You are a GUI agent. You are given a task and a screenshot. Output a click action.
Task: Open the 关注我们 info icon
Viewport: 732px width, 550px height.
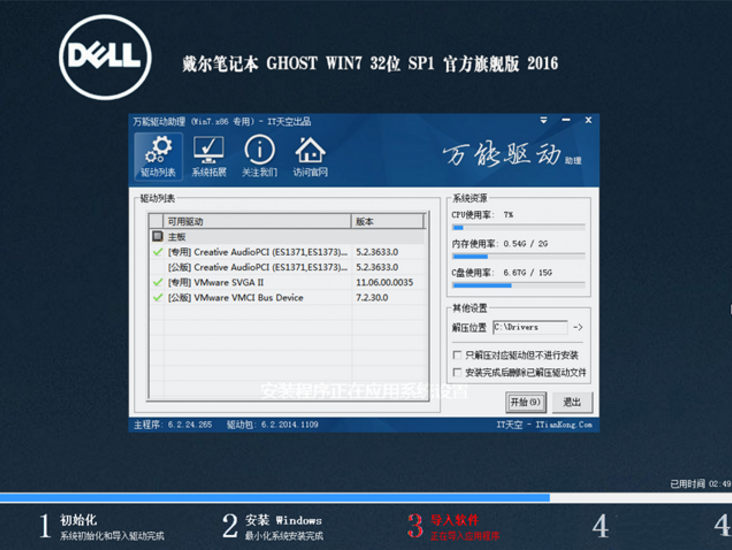coord(260,156)
